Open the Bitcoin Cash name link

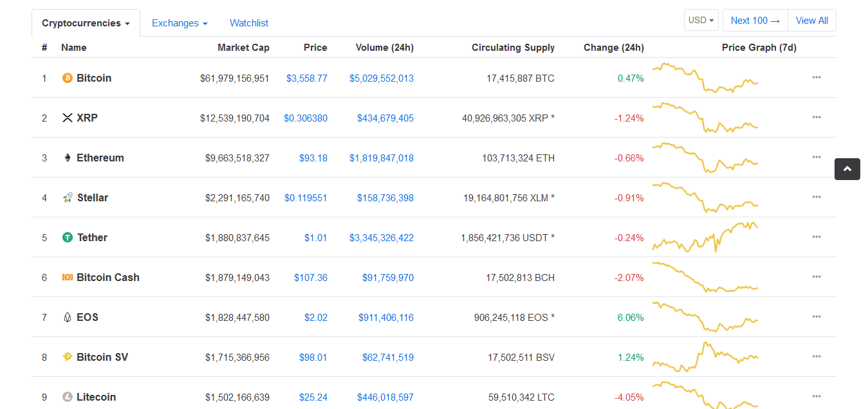pos(108,277)
